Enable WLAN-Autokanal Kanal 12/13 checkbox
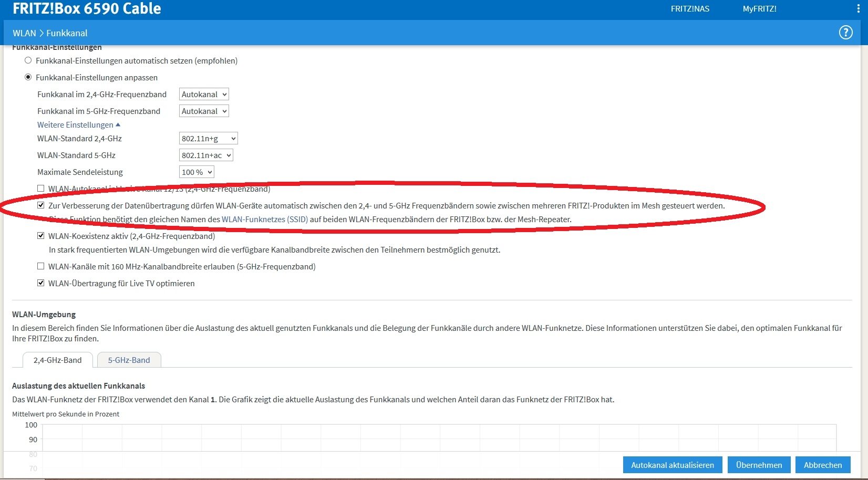This screenshot has height=480, width=868. (41, 188)
